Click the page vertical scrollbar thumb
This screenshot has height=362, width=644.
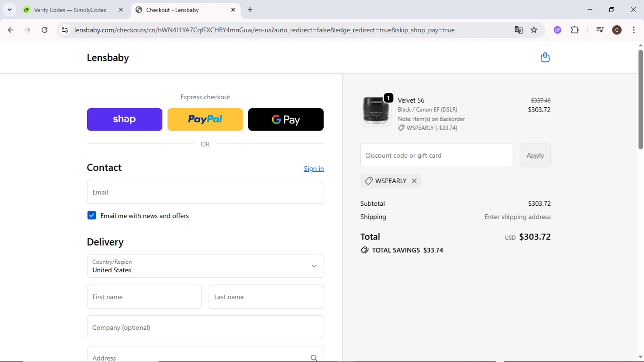point(640,100)
